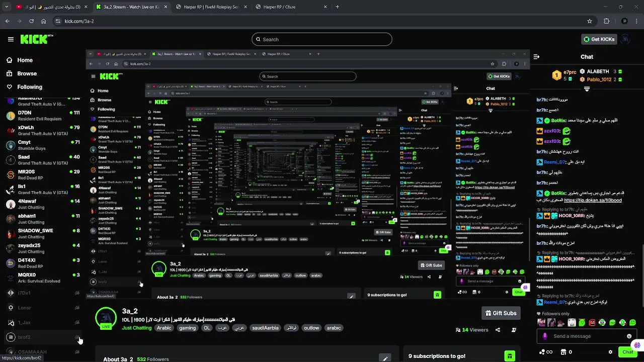Click the Kick search field
The width and height of the screenshot is (644, 362).
(322, 39)
